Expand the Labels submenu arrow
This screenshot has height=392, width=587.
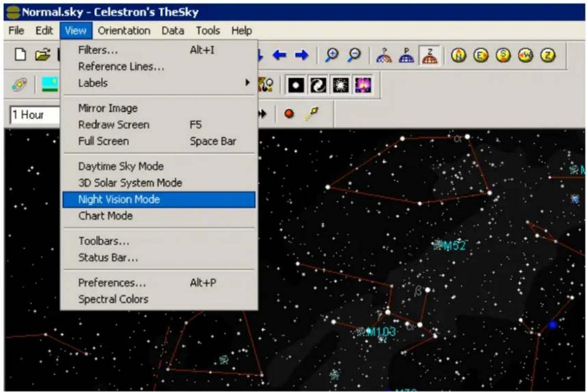click(247, 83)
